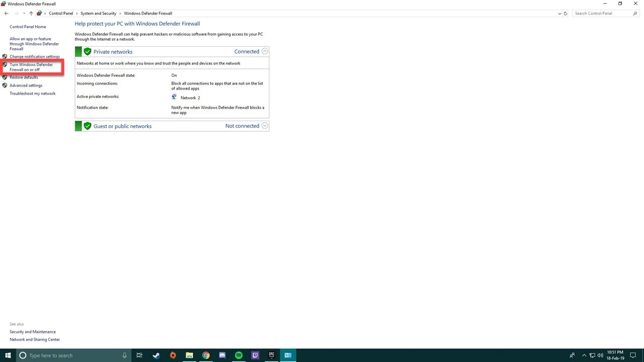Viewport: 644px width, 362px height.
Task: Click the Guest or public networks heading
Action: click(x=122, y=126)
